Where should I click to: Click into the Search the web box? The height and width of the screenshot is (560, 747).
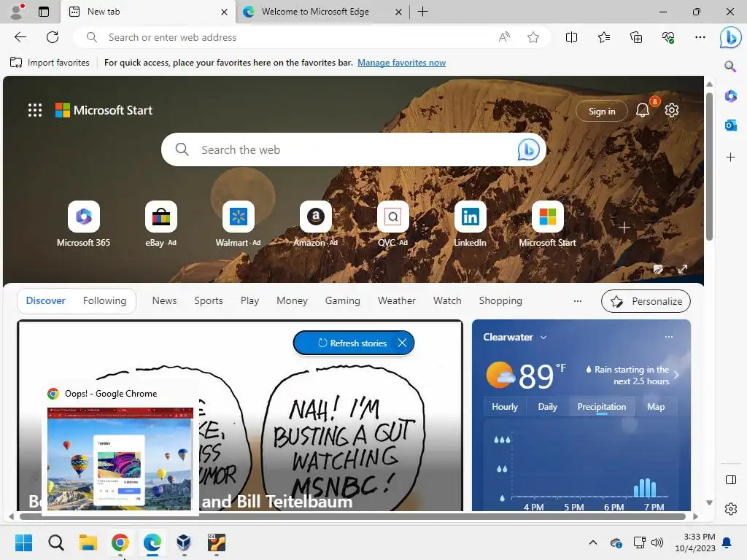(354, 149)
